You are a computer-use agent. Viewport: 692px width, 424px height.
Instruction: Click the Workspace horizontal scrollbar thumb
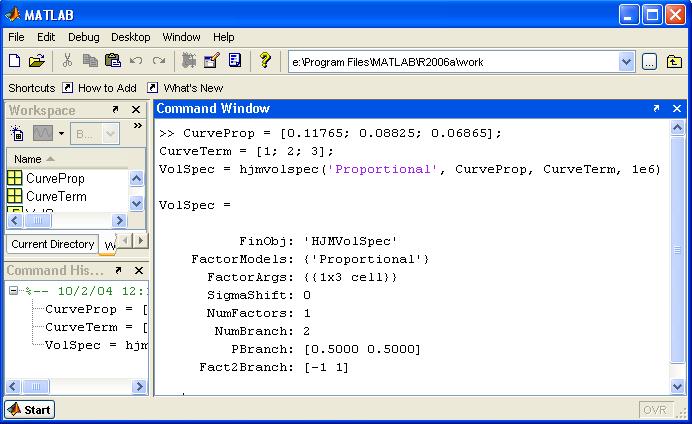[x=38, y=220]
